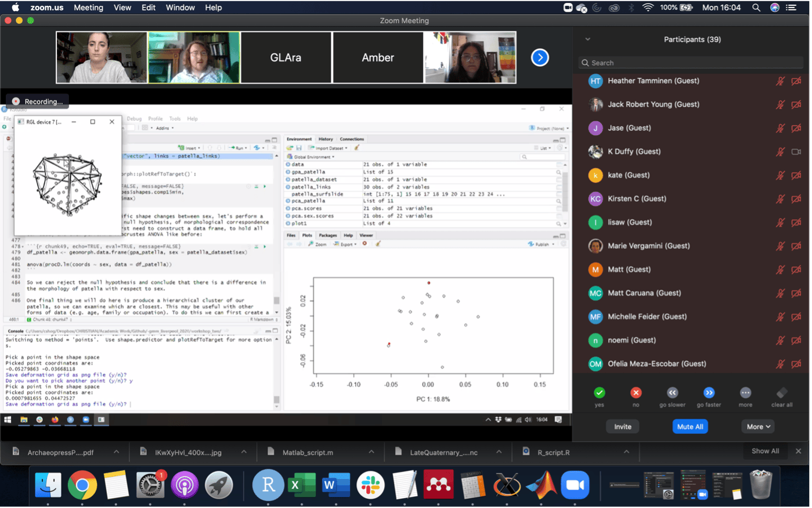The height and width of the screenshot is (508, 812).
Task: Click the go faster reaction icon
Action: tap(709, 393)
